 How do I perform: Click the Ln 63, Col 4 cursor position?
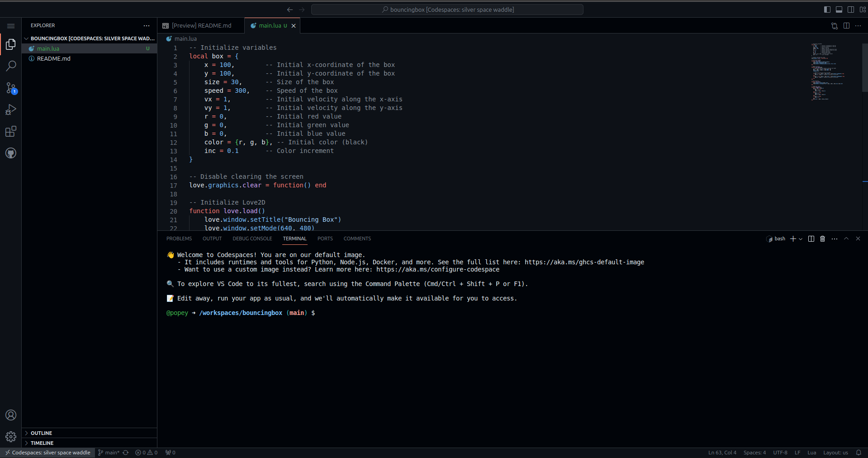[x=722, y=453]
